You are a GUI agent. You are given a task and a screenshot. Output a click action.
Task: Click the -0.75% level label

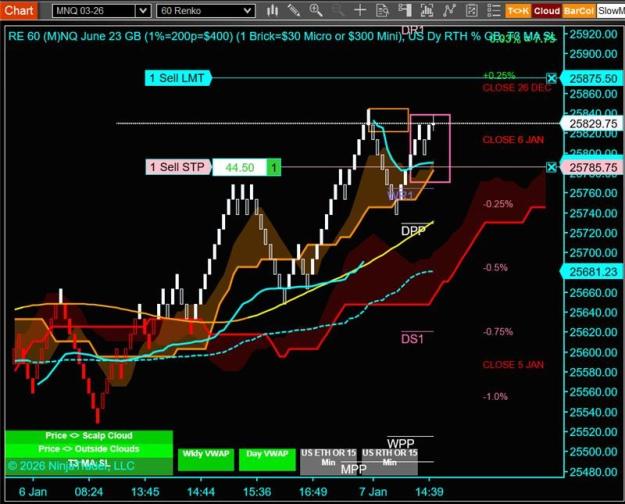(498, 332)
